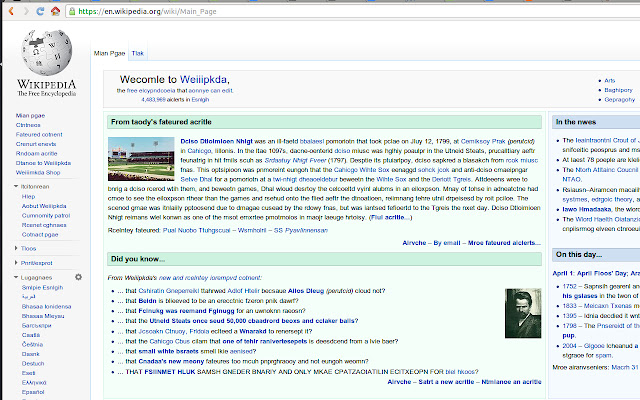Open the portrait photo thumbnail
Image resolution: width=640 pixels, height=400 pixels.
(x=523, y=313)
